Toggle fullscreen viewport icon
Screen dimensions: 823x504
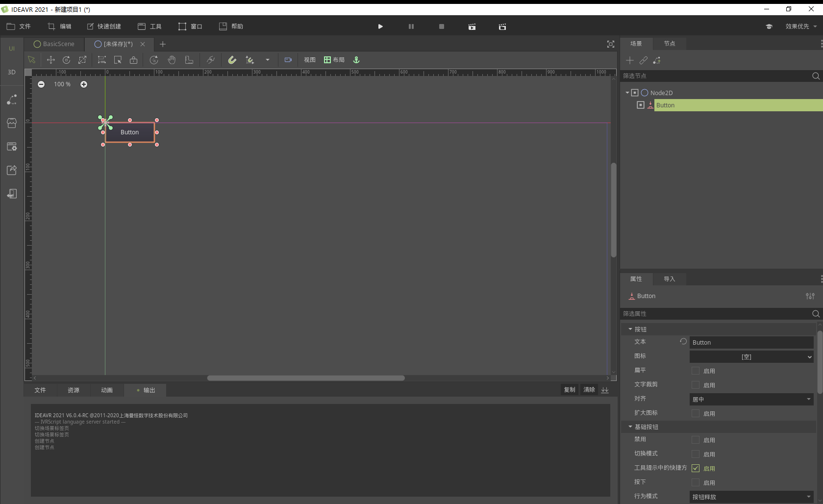point(611,44)
